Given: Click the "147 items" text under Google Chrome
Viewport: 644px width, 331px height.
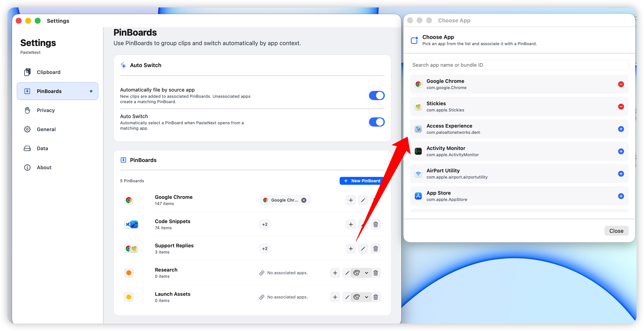Looking at the screenshot, I should (164, 204).
